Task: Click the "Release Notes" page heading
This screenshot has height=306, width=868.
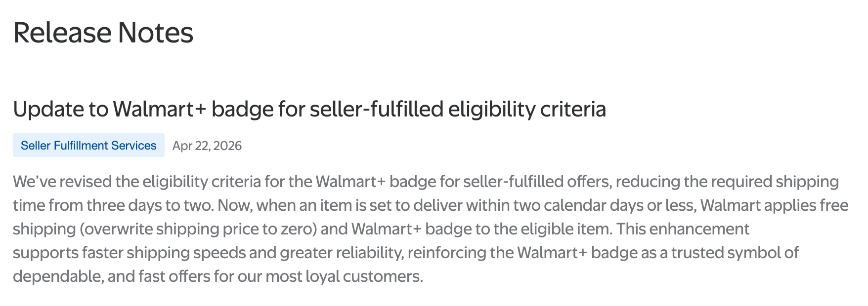Action: pyautogui.click(x=103, y=33)
